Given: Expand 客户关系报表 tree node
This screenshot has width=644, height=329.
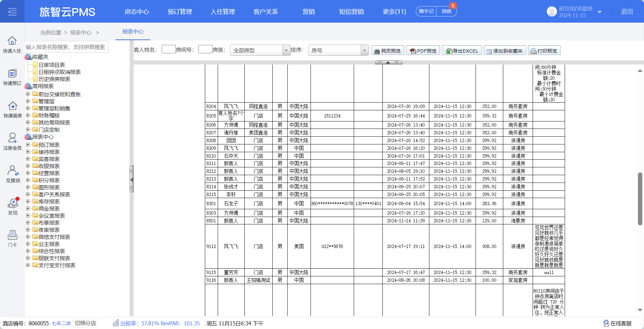Looking at the screenshot, I should pyautogui.click(x=28, y=194).
